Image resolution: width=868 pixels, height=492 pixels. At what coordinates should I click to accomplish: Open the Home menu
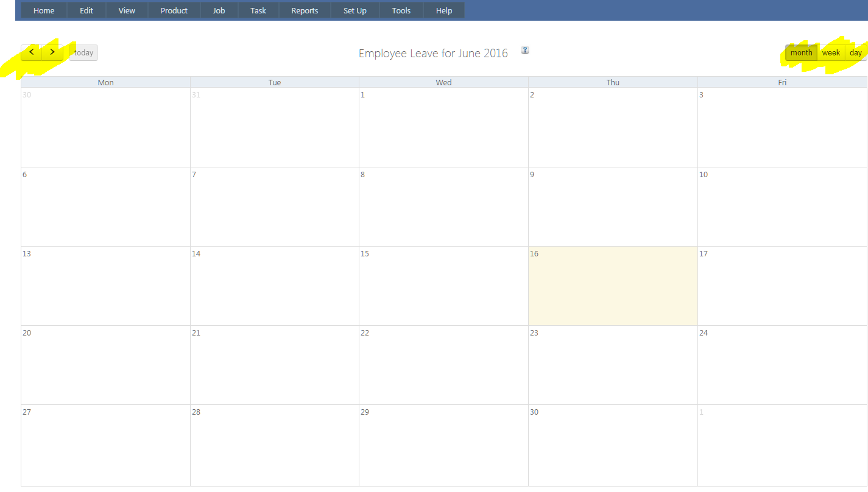pyautogui.click(x=44, y=10)
